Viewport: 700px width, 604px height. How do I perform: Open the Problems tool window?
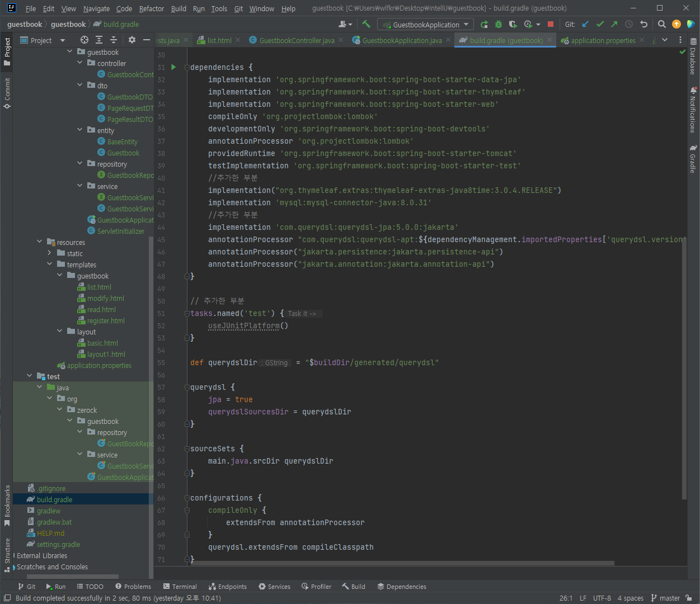click(x=133, y=587)
